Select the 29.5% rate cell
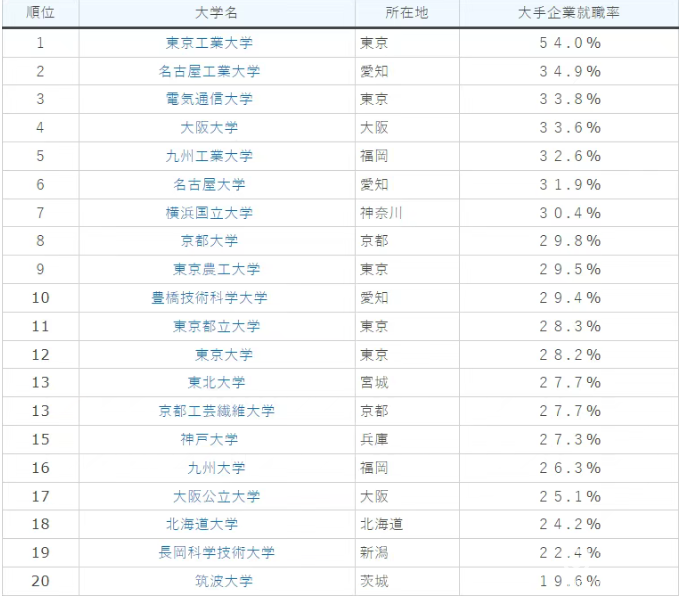 tap(570, 269)
